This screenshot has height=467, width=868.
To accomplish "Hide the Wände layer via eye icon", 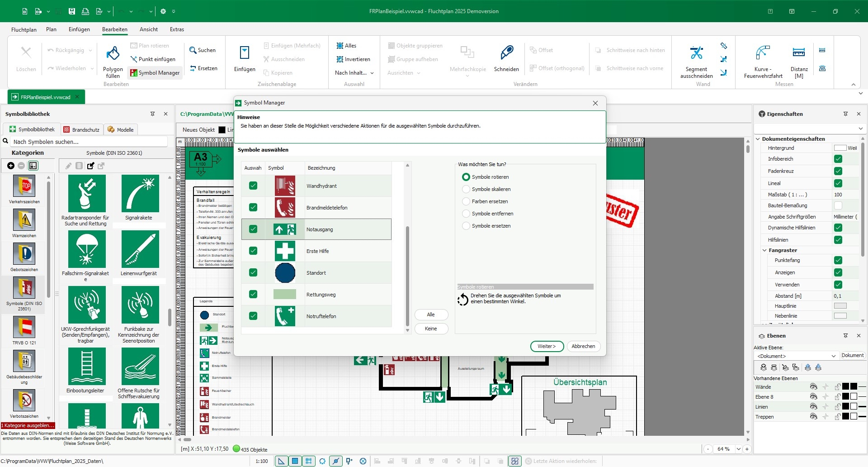I will 813,386.
